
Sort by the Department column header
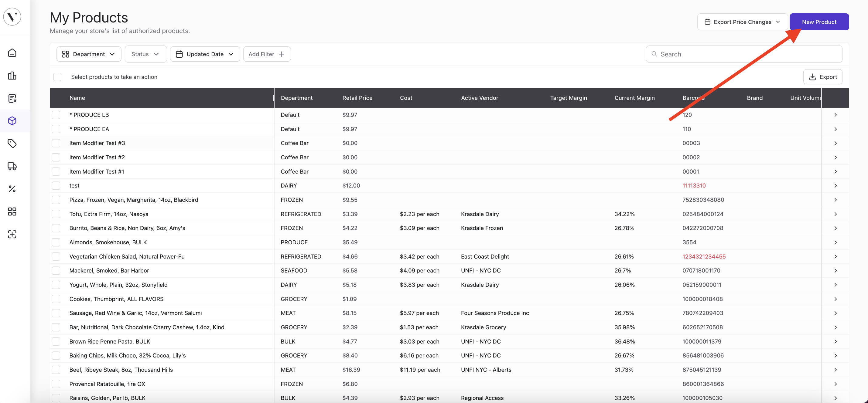[x=296, y=98]
